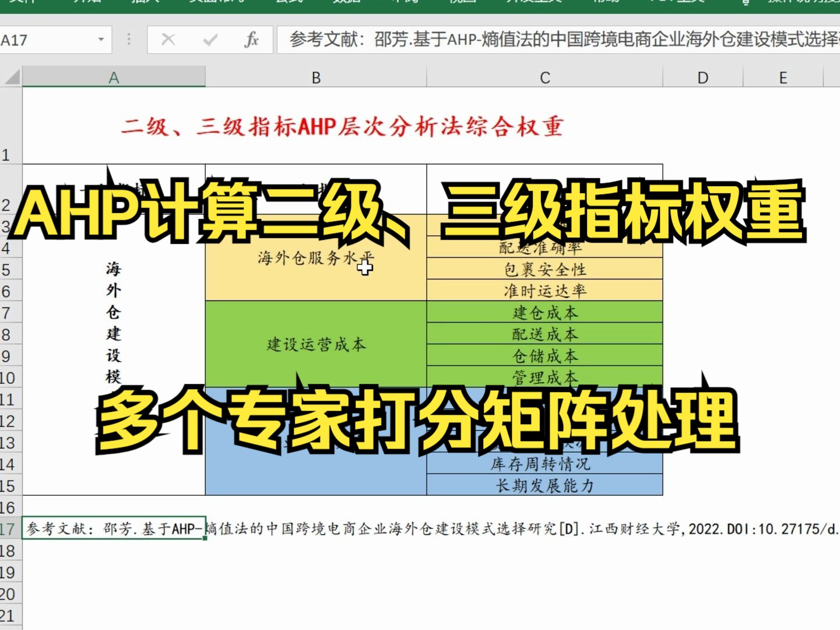The width and height of the screenshot is (840, 630).
Task: Select row 1 header
Action: tap(10, 126)
